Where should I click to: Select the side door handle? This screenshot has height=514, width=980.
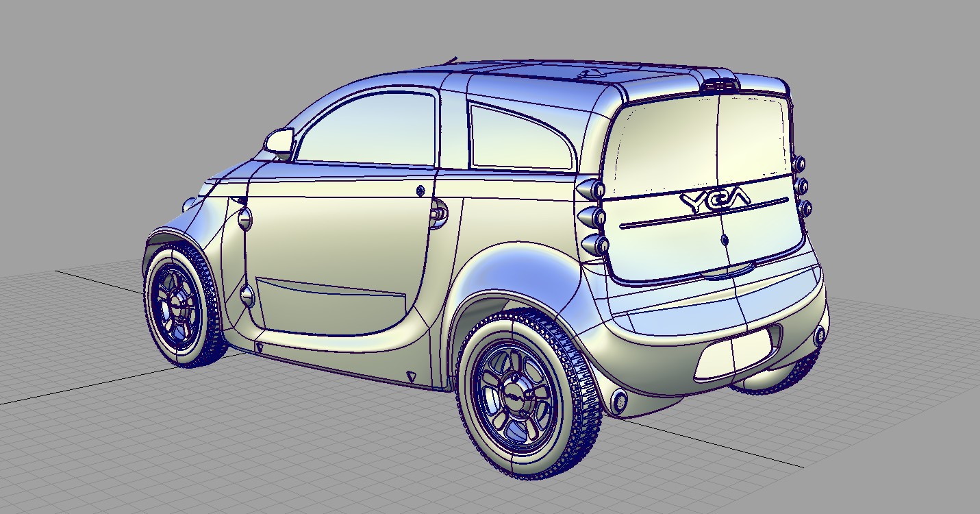click(438, 214)
